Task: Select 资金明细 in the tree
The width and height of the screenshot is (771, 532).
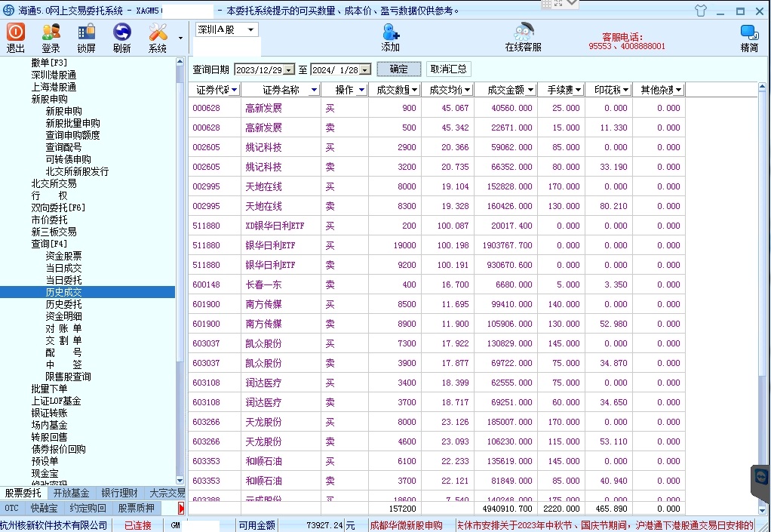Action: (63, 316)
